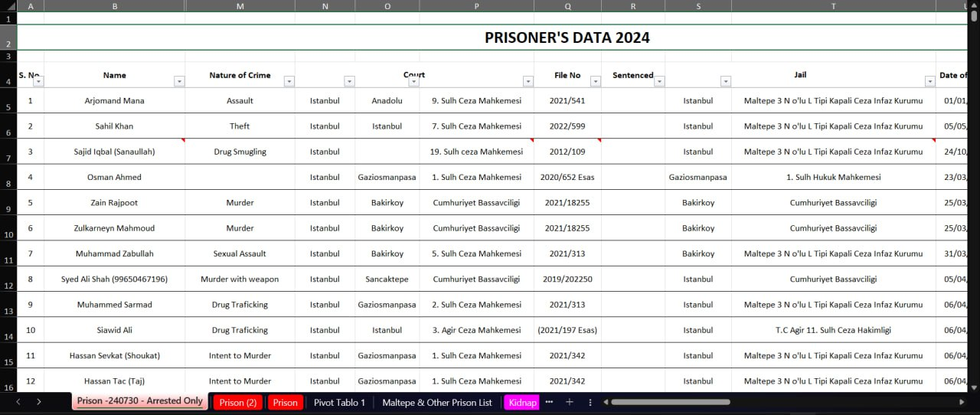Image resolution: width=980 pixels, height=415 pixels.
Task: Select column B header
Action: (115, 6)
